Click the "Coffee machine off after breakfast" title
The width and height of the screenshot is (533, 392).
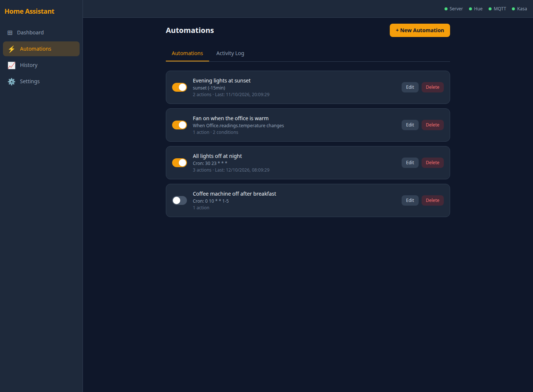coord(234,194)
